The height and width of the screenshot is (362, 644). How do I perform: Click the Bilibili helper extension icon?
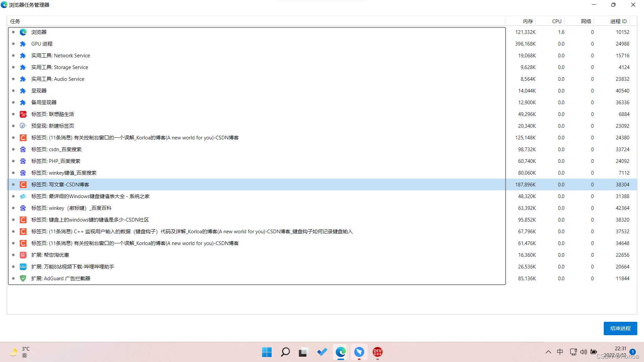[x=23, y=267]
